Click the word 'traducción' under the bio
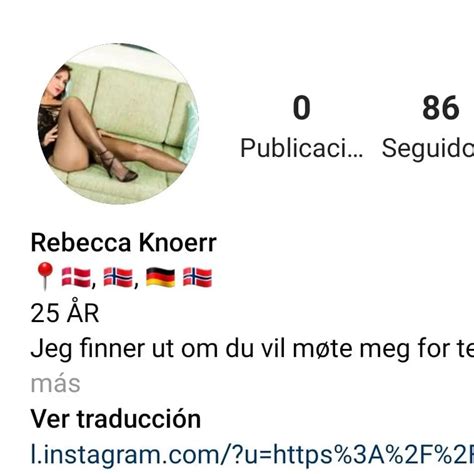 tap(139, 419)
